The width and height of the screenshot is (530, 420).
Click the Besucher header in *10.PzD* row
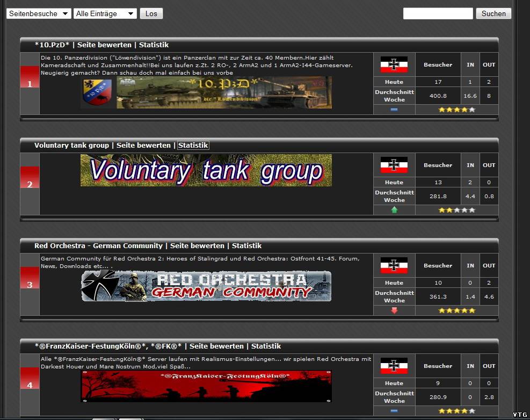pyautogui.click(x=438, y=64)
